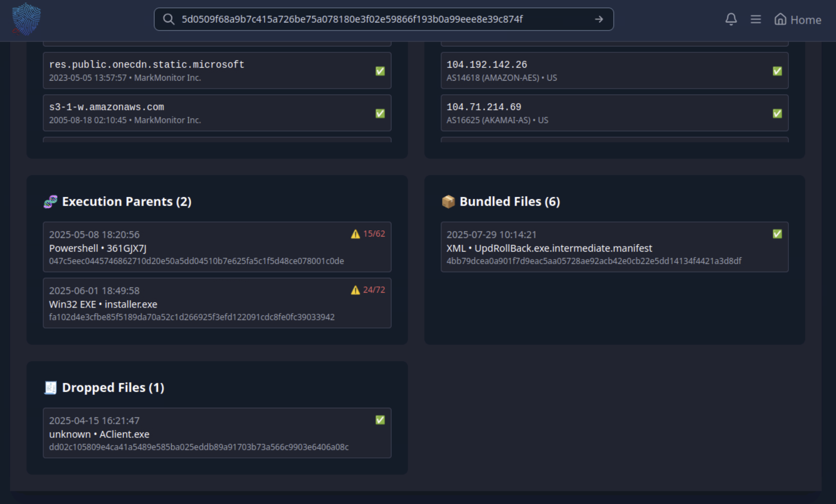Click green check for s3-1-w.amazonaws.com

point(380,113)
